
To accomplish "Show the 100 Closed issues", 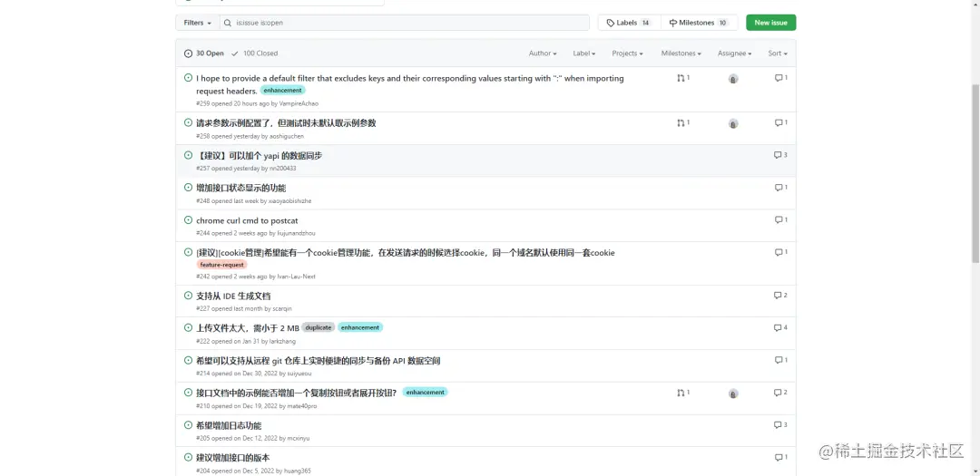I will [x=254, y=53].
